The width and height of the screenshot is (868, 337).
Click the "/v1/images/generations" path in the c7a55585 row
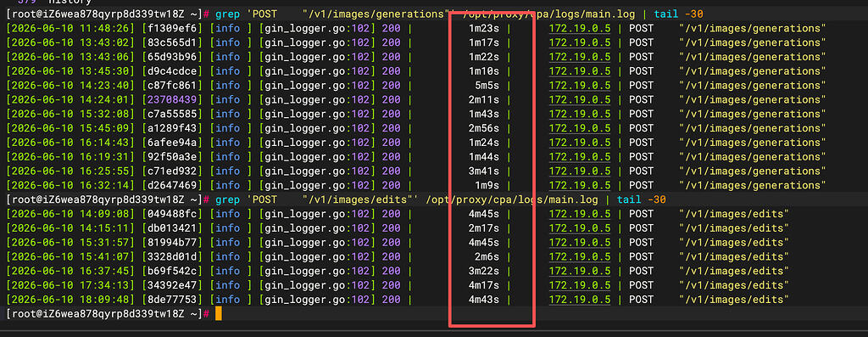coord(753,114)
